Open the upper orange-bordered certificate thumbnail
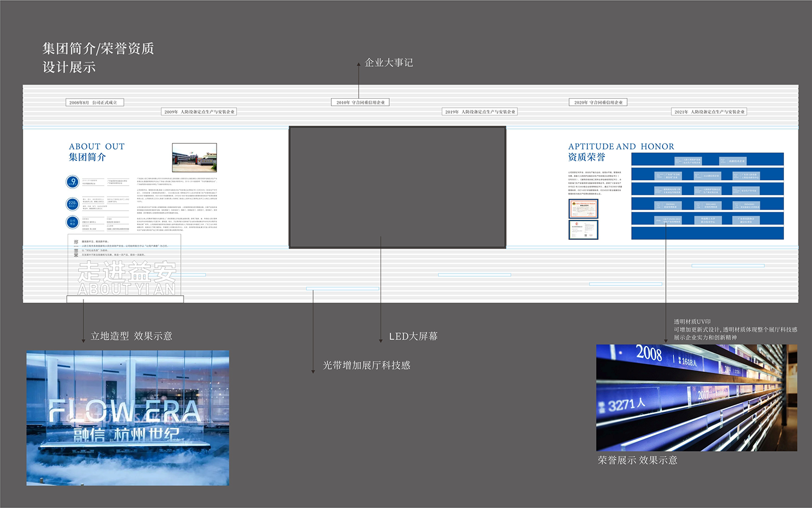This screenshot has width=812, height=508. [x=584, y=209]
